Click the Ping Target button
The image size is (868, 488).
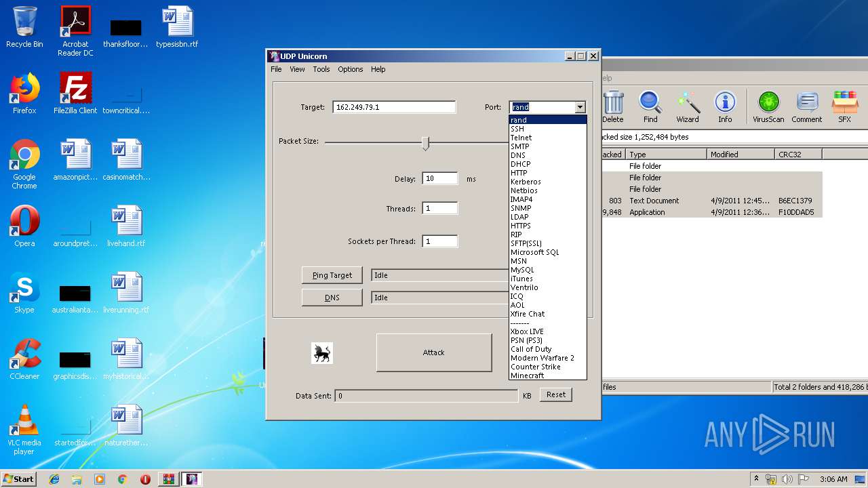tap(332, 275)
